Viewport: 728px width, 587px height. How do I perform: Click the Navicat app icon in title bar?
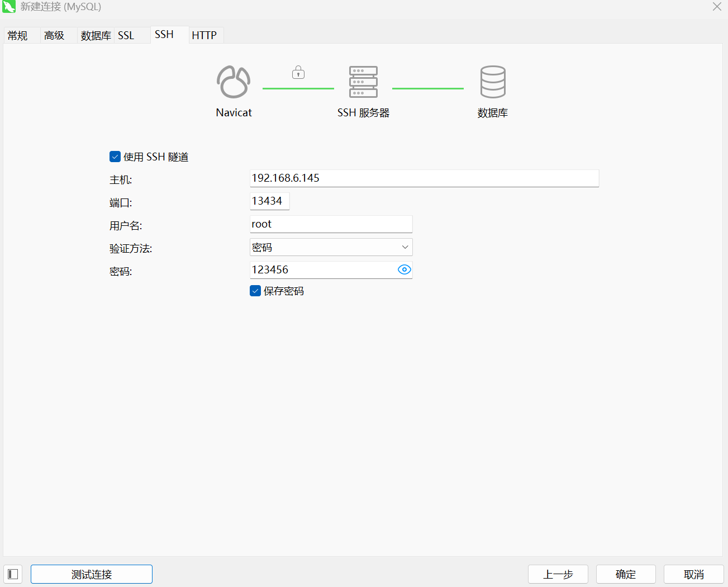[x=9, y=7]
